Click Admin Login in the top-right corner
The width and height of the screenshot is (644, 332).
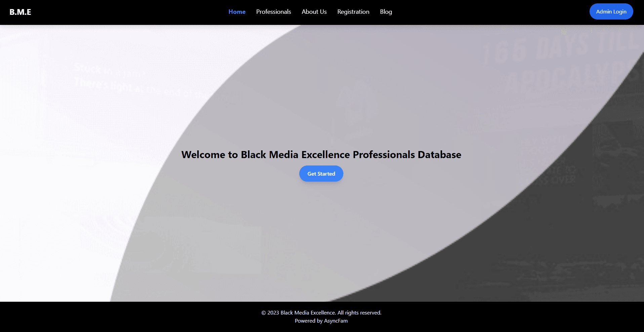pos(611,11)
